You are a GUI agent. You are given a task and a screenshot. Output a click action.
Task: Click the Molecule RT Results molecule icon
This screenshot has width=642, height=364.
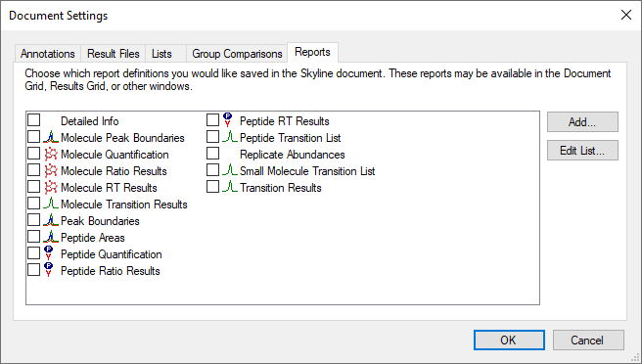51,187
